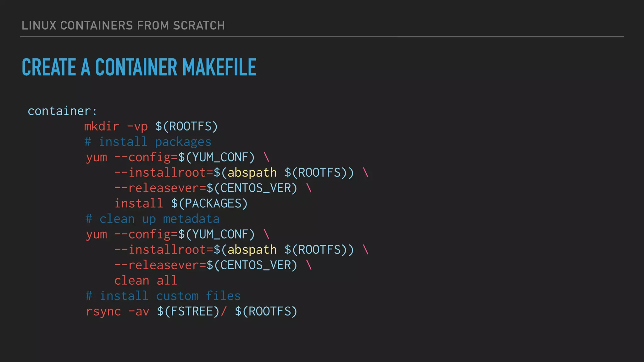
Task: Click the 'container:' target label
Action: tap(62, 111)
